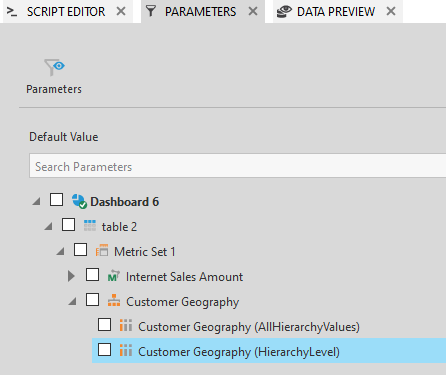
Task: Click the Script Editor prompt icon
Action: [x=12, y=12]
